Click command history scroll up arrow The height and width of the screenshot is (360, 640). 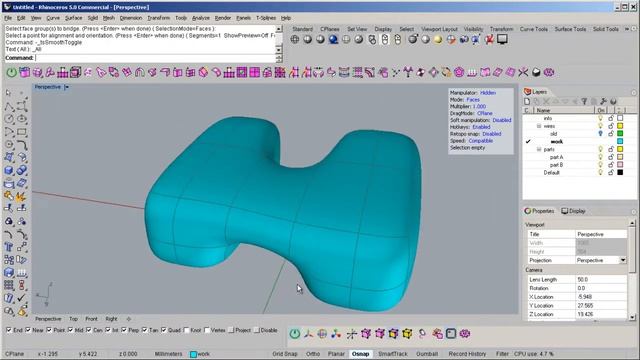point(279,29)
